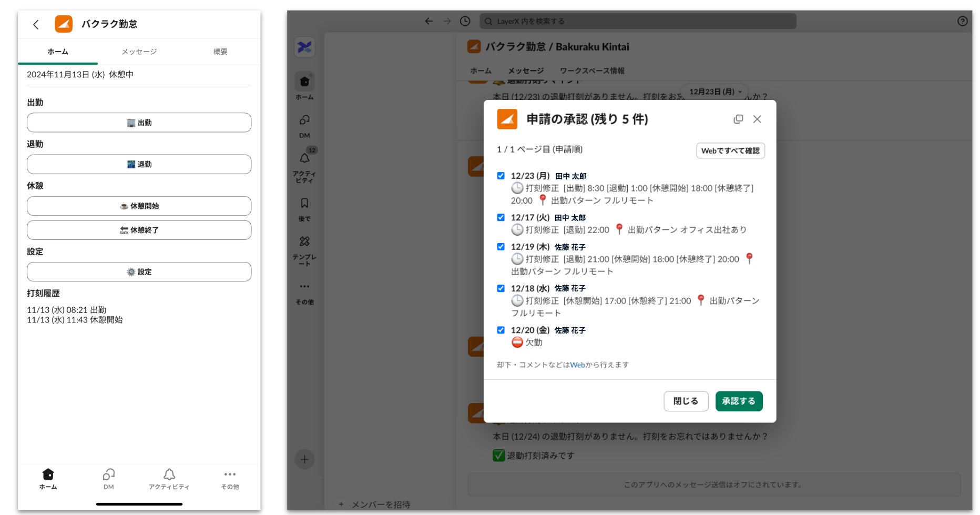Open help via the question mark icon
The image size is (980, 515).
pyautogui.click(x=963, y=21)
